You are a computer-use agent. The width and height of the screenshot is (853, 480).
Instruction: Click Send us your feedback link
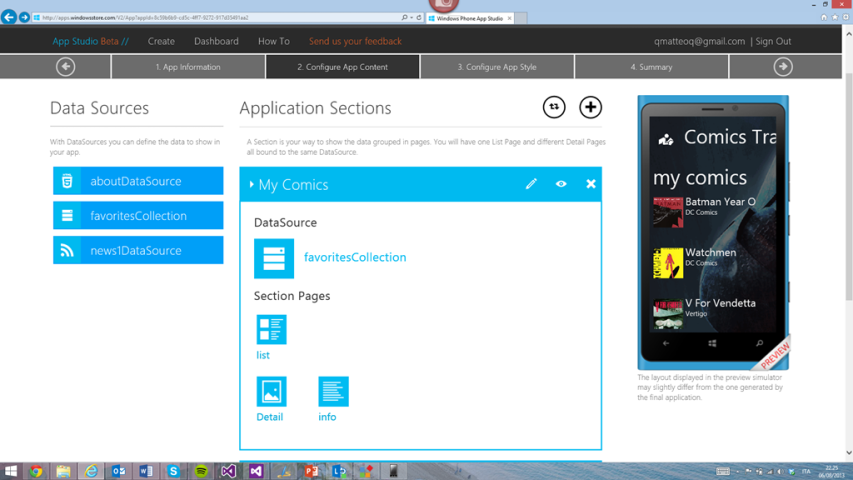click(x=355, y=41)
